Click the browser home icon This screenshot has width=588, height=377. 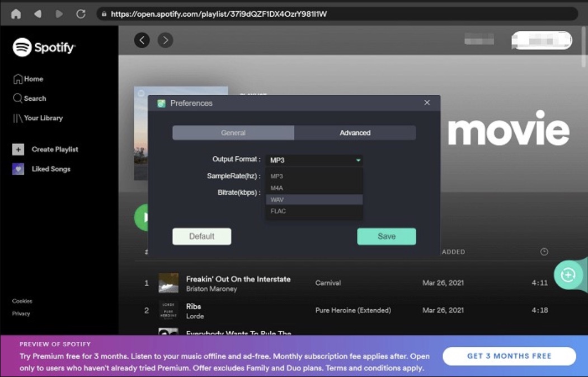[x=16, y=14]
